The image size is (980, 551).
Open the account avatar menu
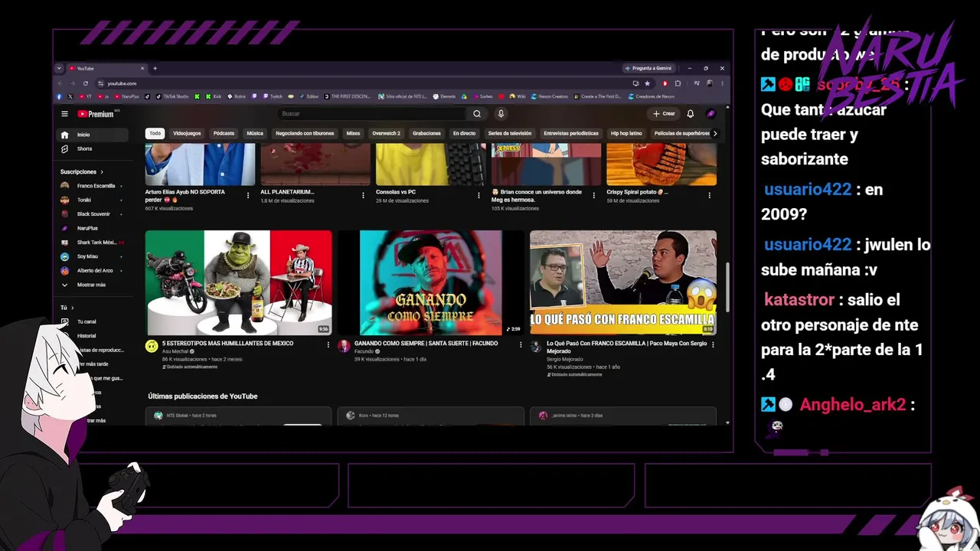(710, 114)
